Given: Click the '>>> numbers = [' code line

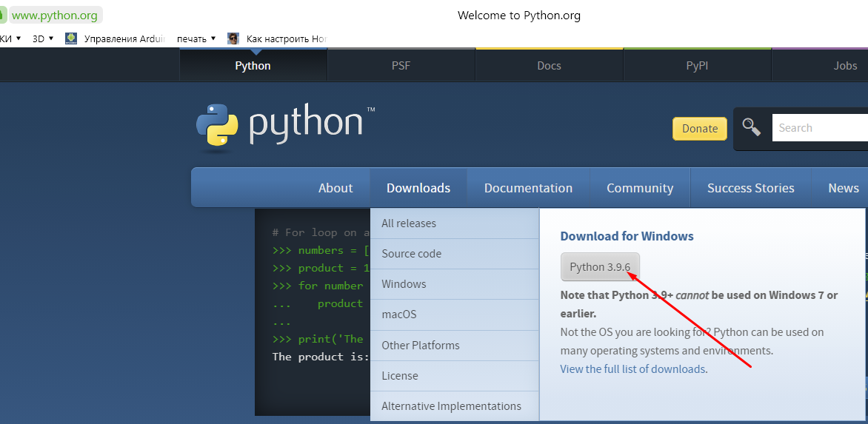Looking at the screenshot, I should pos(321,250).
